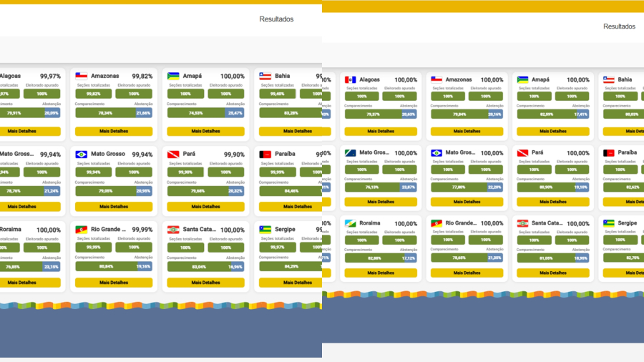Click flag of Mato Gros... card with 76,13% attendance
This screenshot has height=362, width=644.
[351, 152]
